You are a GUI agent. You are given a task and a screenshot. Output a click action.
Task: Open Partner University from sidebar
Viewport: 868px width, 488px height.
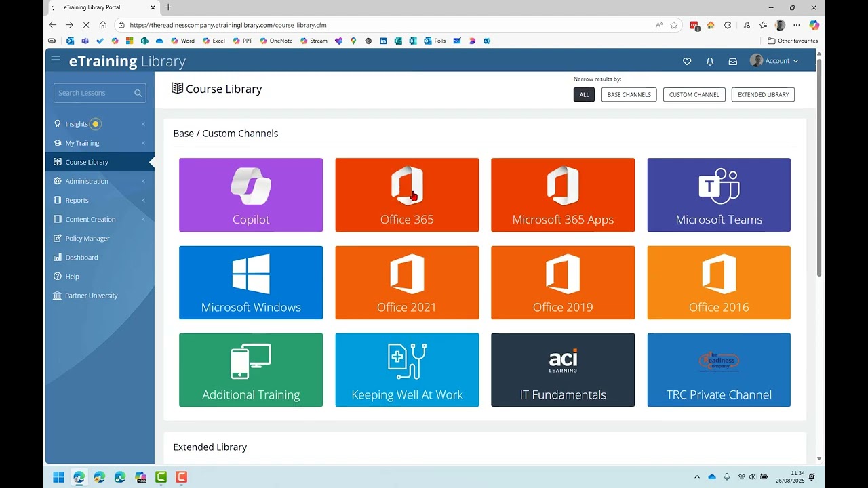[100, 296]
